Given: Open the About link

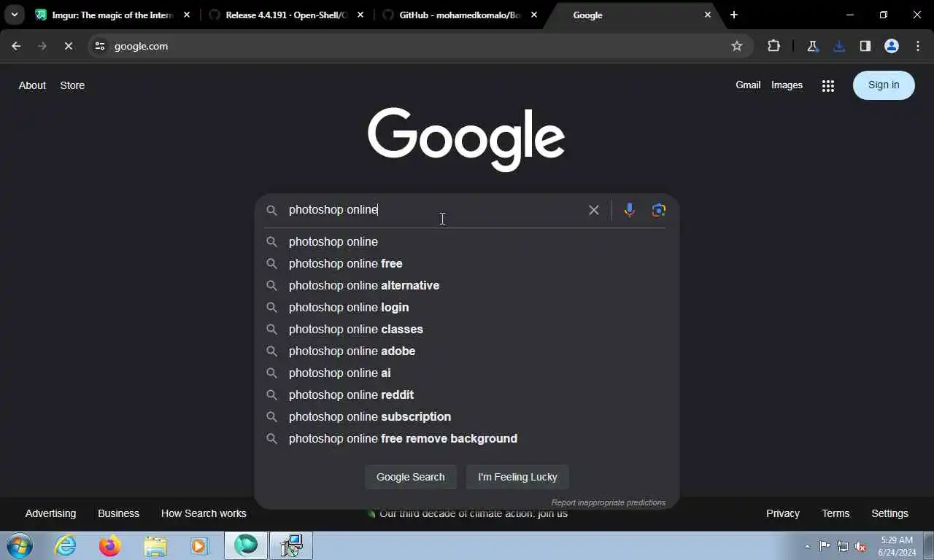Looking at the screenshot, I should coord(32,85).
